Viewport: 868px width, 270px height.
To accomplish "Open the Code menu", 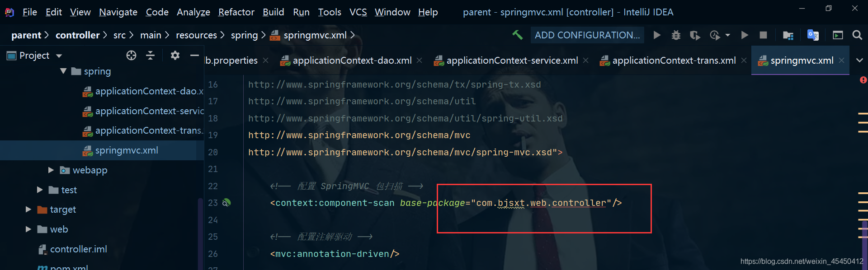I will (157, 12).
